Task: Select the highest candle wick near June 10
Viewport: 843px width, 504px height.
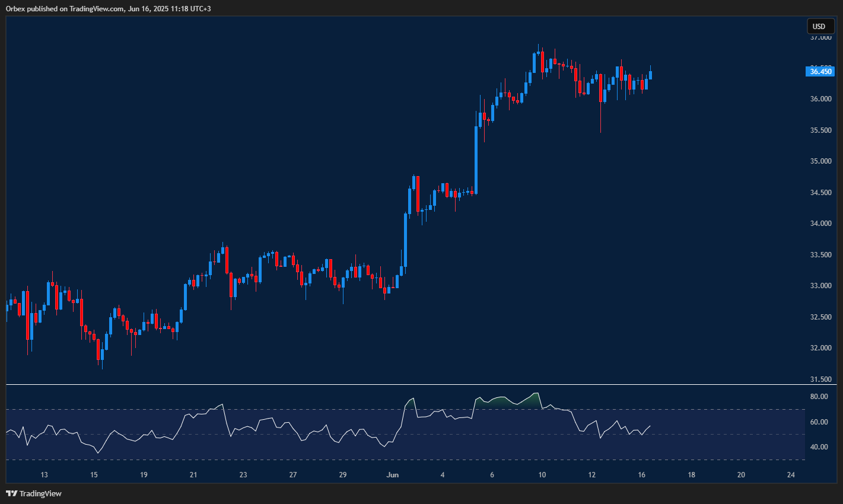Action: point(539,47)
